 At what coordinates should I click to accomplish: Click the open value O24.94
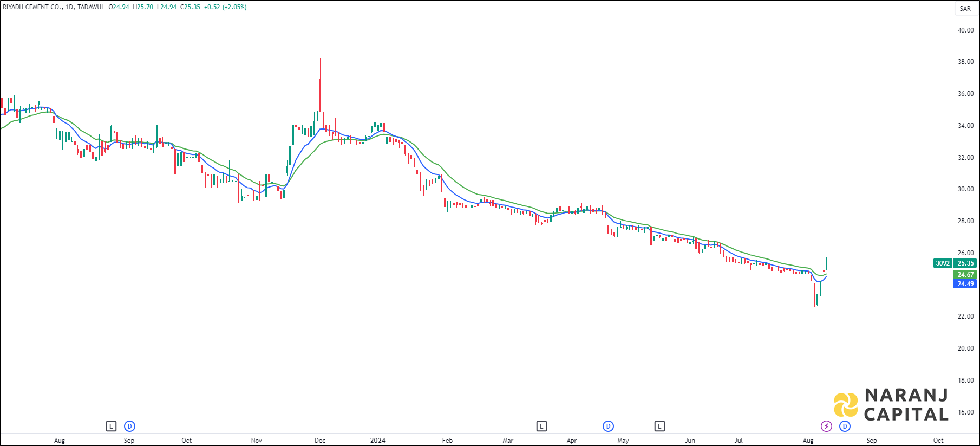119,7
